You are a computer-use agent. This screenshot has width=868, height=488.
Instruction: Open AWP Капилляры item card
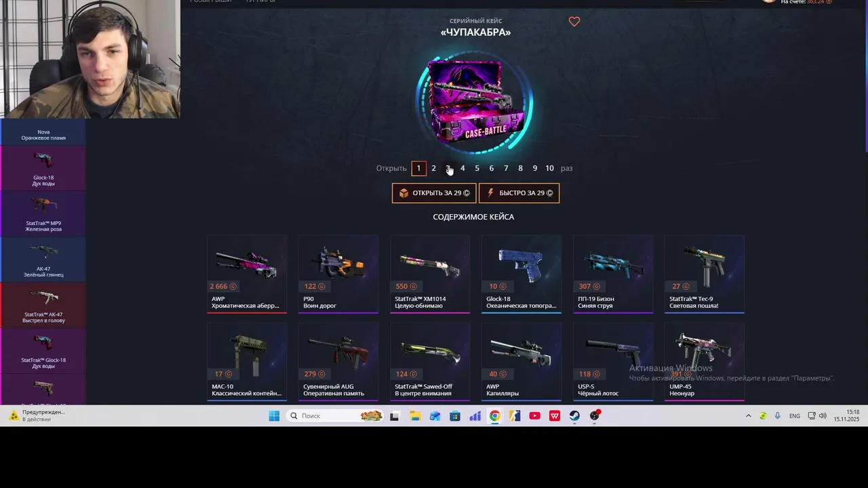[x=521, y=362]
